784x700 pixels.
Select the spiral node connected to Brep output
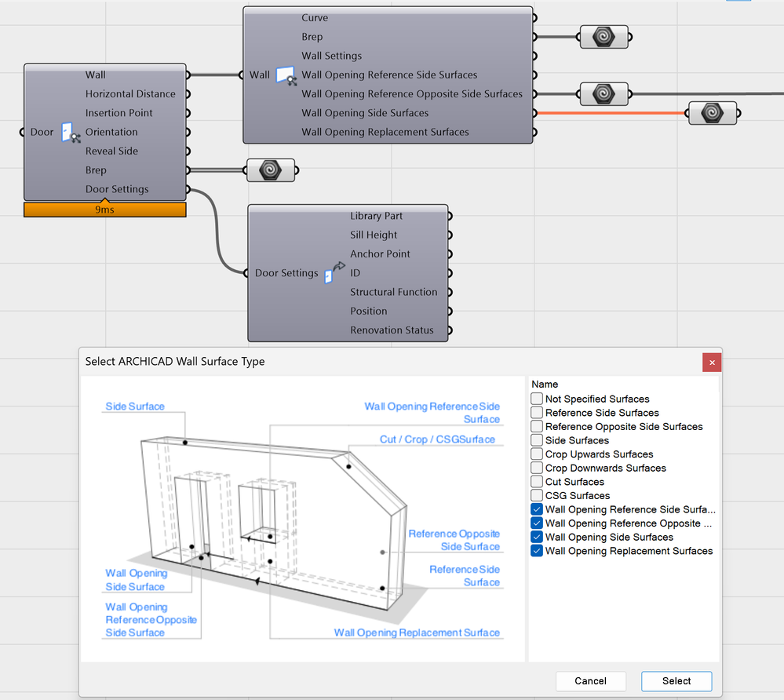(603, 37)
